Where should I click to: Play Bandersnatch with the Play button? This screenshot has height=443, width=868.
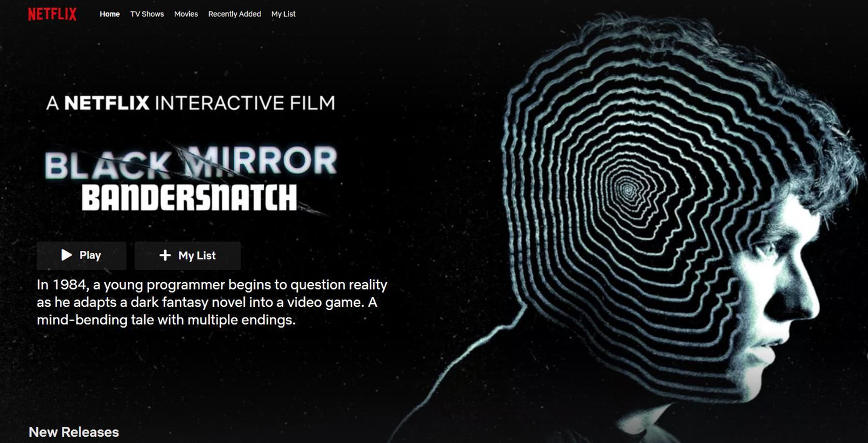coord(82,255)
